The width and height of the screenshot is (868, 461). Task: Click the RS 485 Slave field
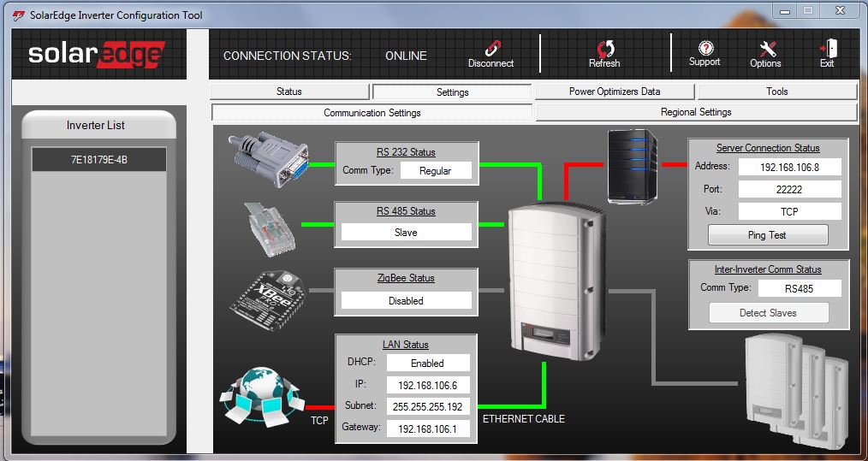pyautogui.click(x=406, y=233)
